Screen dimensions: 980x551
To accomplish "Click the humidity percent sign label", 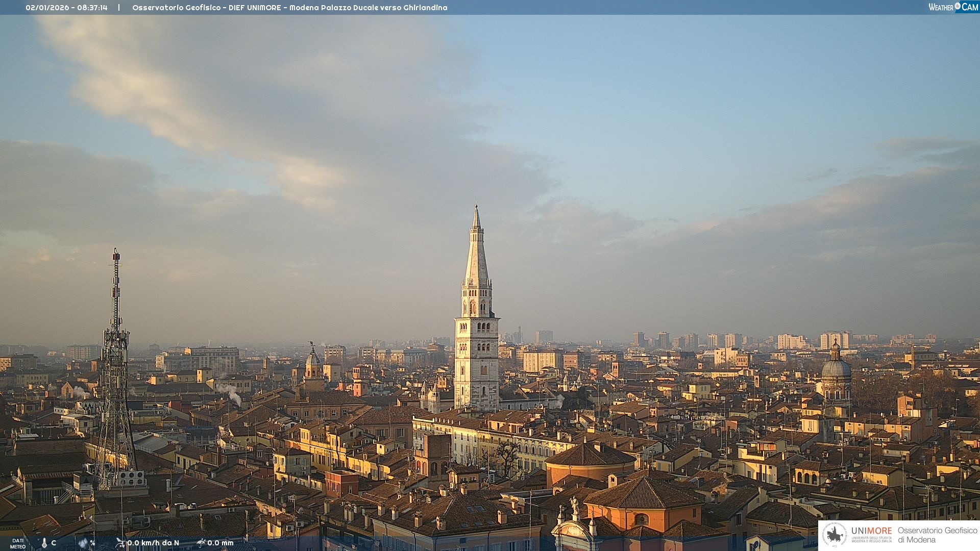I will 92,543.
